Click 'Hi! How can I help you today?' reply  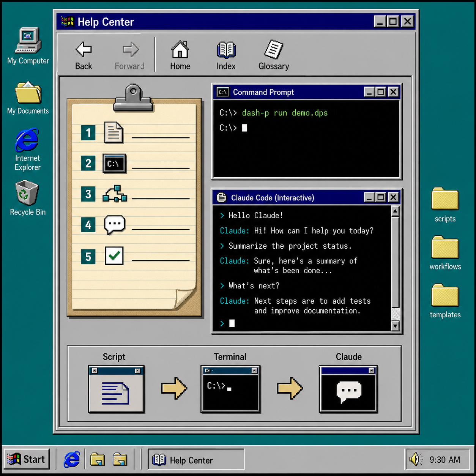[314, 231]
